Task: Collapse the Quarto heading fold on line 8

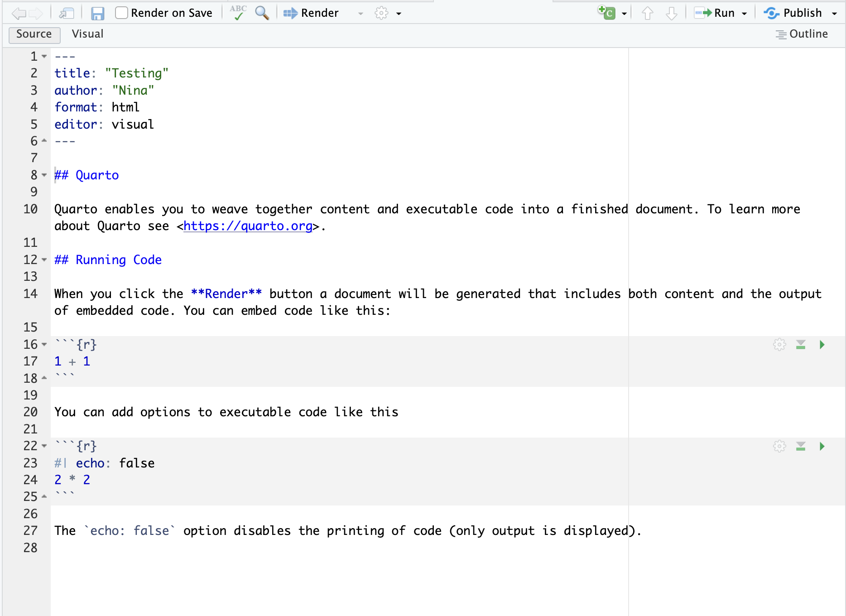Action: point(44,175)
